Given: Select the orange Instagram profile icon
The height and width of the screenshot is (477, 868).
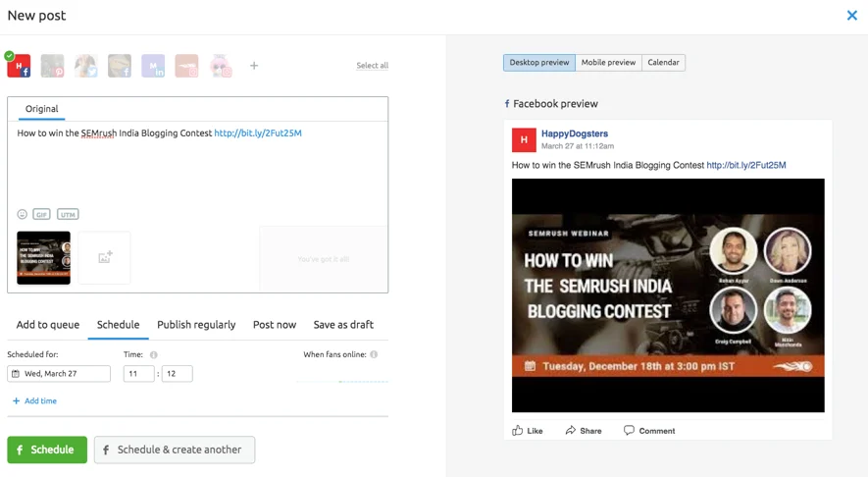Looking at the screenshot, I should tap(186, 66).
